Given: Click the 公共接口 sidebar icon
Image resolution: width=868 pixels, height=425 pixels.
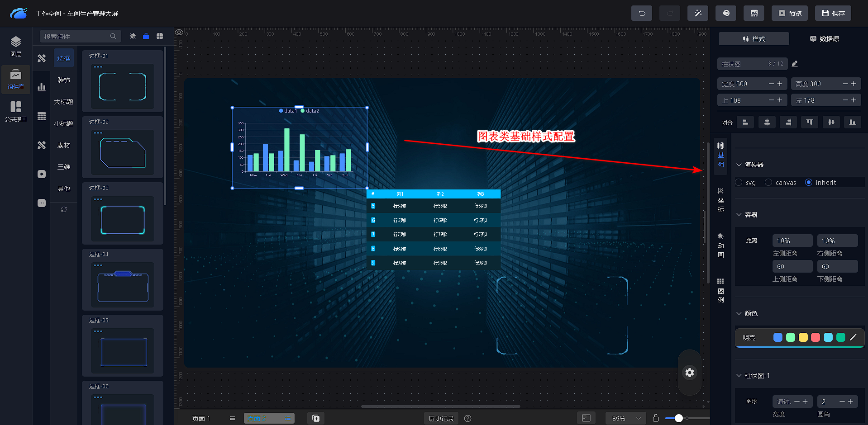Looking at the screenshot, I should click(x=16, y=111).
